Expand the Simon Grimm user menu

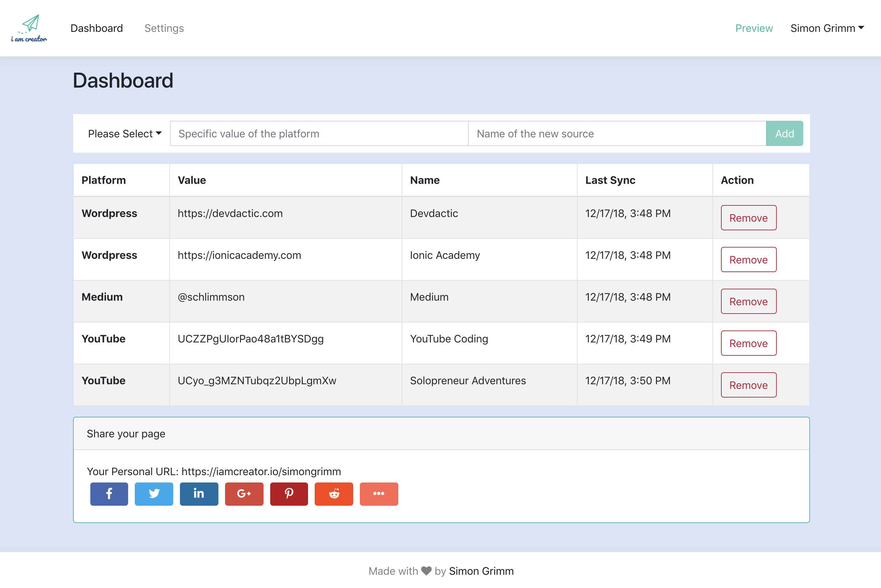(827, 28)
